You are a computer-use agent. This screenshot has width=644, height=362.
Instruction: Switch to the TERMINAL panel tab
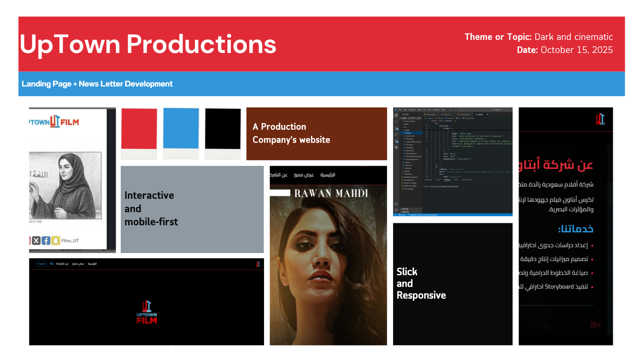click(447, 180)
